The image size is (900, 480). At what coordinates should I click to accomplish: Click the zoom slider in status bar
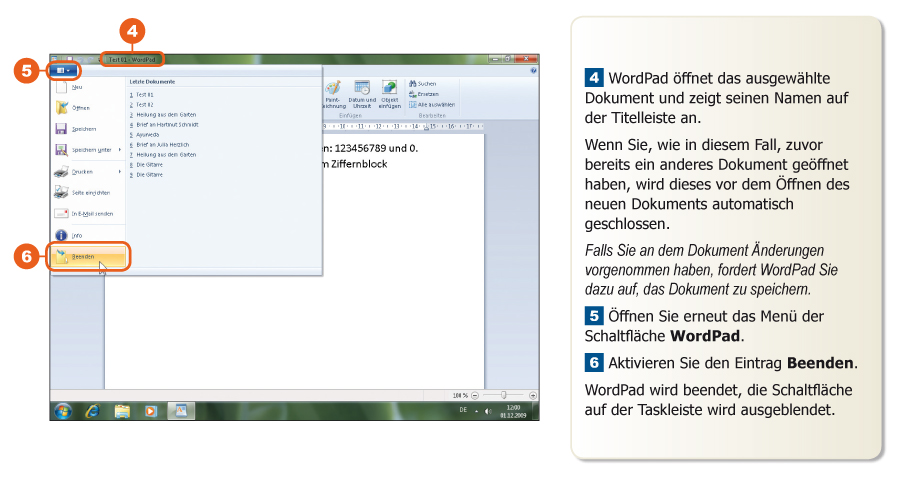(503, 395)
